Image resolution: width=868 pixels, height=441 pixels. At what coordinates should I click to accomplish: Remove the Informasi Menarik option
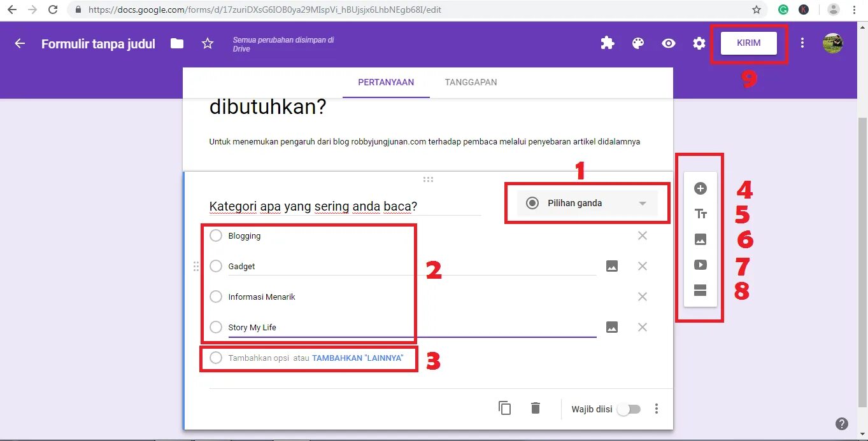[643, 297]
